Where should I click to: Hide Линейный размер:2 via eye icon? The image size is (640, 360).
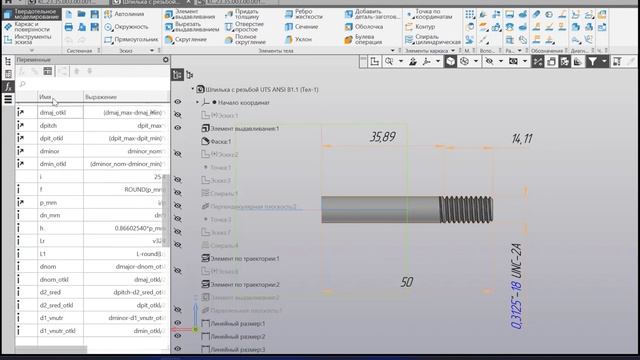178,336
